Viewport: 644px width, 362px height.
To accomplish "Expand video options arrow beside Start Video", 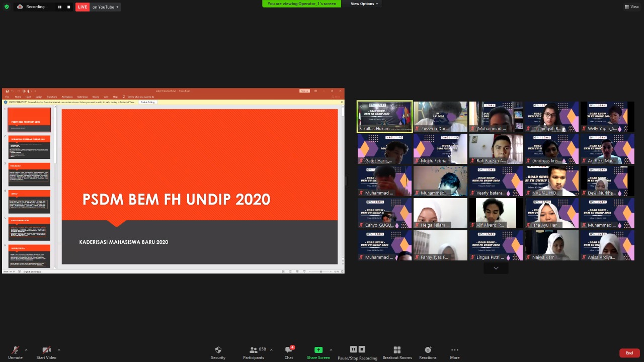I will 59,350.
